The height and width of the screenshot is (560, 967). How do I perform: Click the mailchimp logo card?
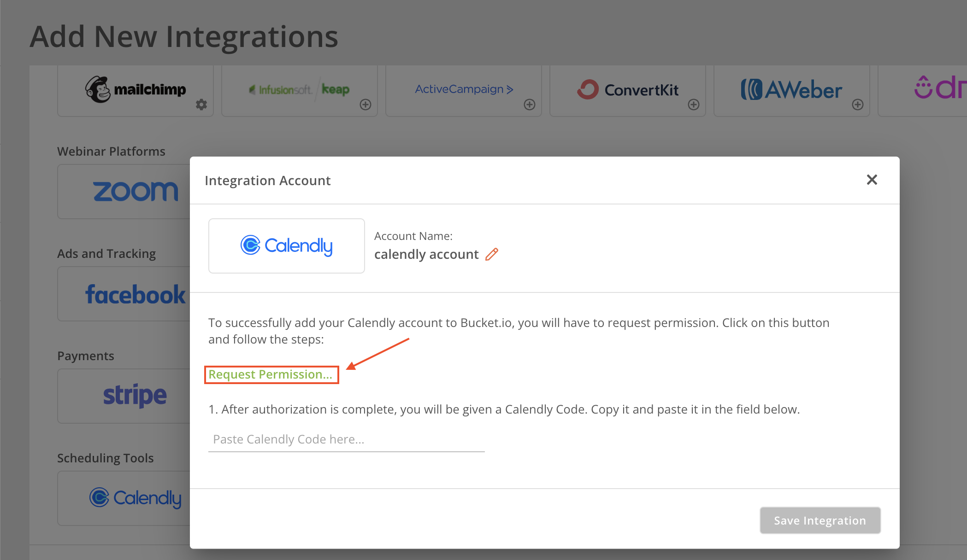(136, 89)
